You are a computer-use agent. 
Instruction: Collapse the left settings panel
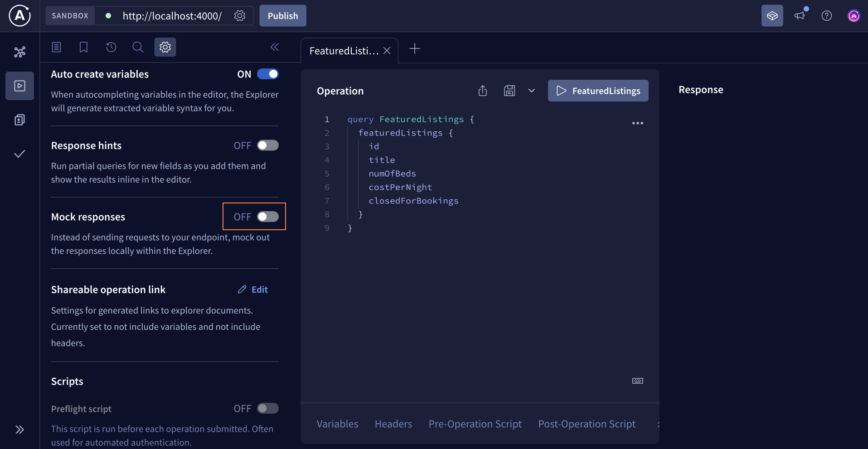(275, 47)
